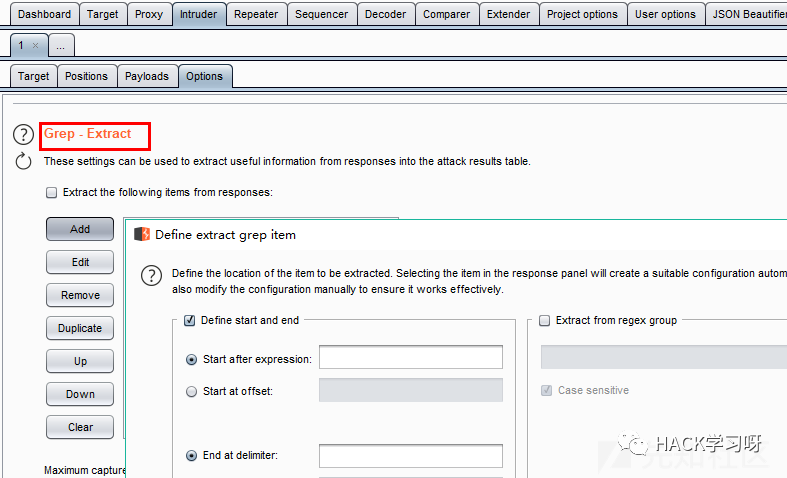This screenshot has width=787, height=478.
Task: Open new attack tab with ellipsis
Action: [61, 46]
